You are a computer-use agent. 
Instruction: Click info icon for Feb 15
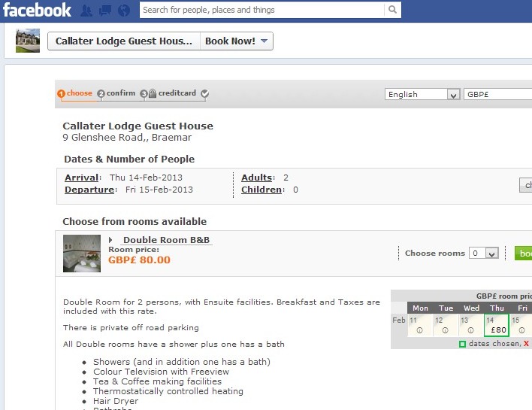click(521, 330)
